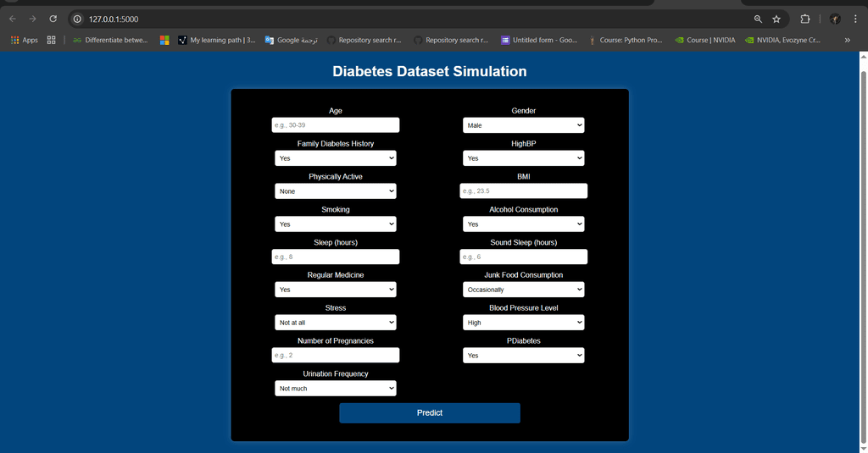Click the Predict button
Screen dimensions: 868x453
point(430,412)
